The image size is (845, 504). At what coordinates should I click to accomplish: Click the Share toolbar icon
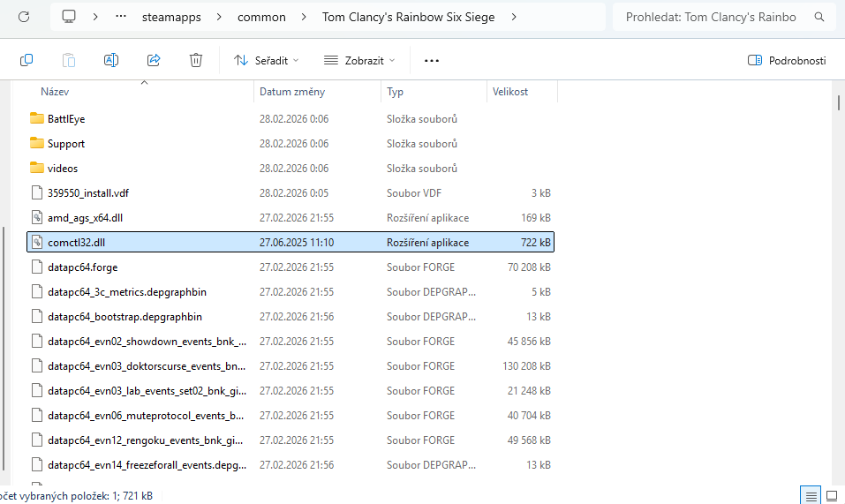click(154, 60)
